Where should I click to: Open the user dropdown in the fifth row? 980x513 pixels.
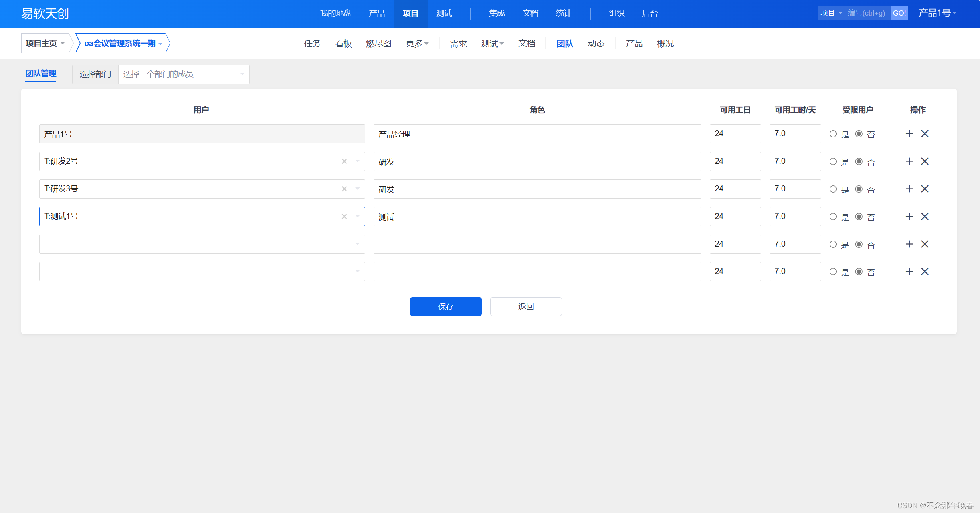(202, 244)
